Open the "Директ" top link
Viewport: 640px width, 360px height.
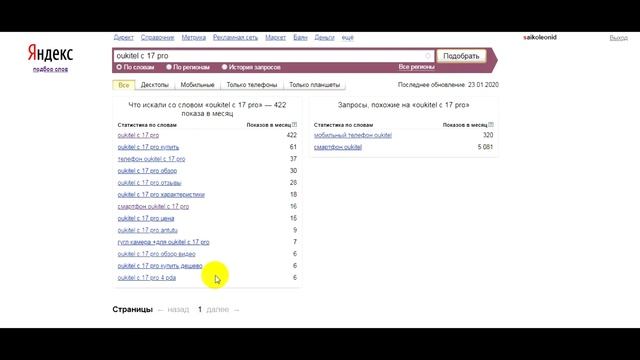pos(124,38)
